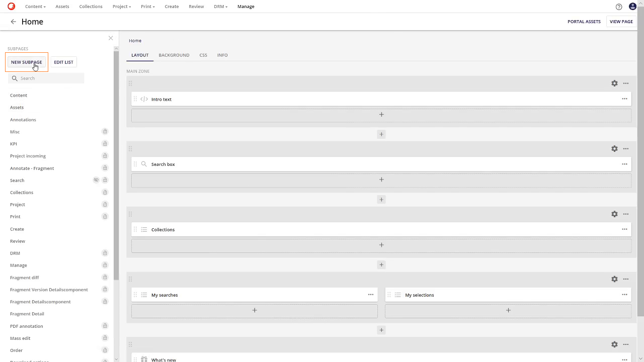Viewport: 644px width, 362px height.
Task: Open the Content dropdown menu
Action: (x=35, y=7)
